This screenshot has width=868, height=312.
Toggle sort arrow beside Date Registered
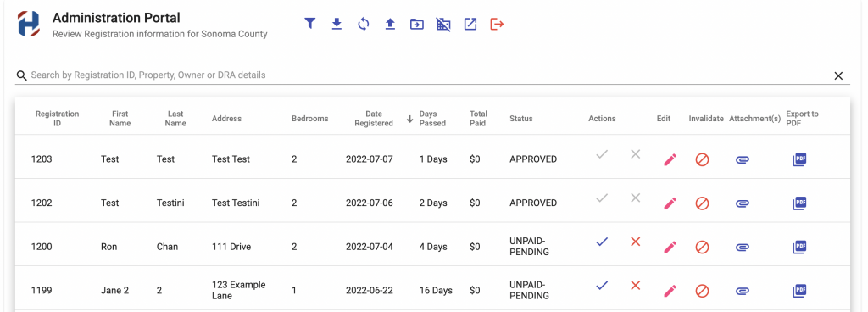(409, 119)
